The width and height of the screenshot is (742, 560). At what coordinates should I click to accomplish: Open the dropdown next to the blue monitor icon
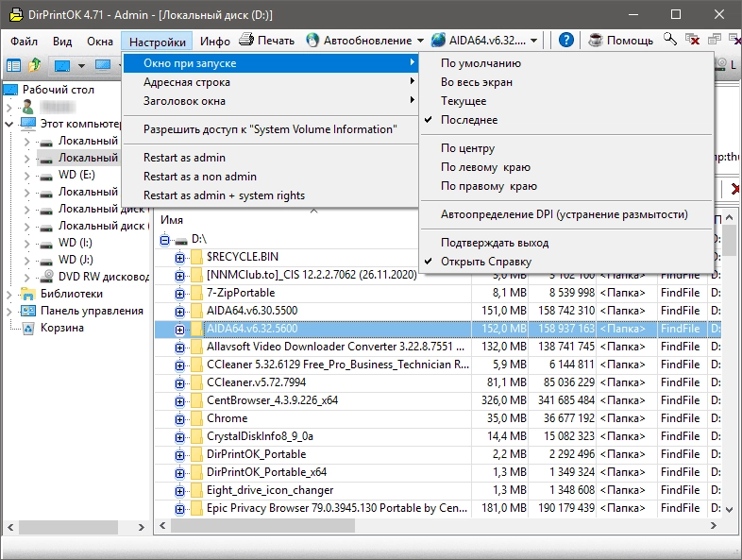pos(81,66)
